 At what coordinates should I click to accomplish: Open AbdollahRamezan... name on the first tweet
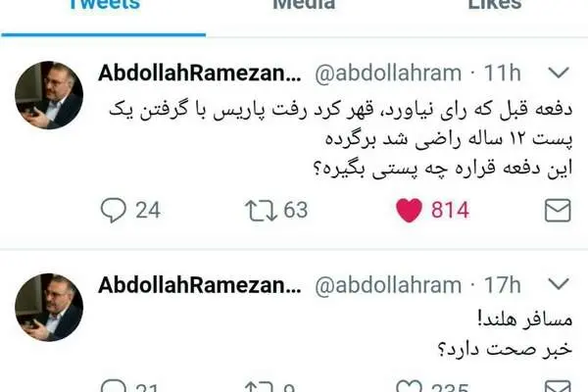tap(200, 73)
